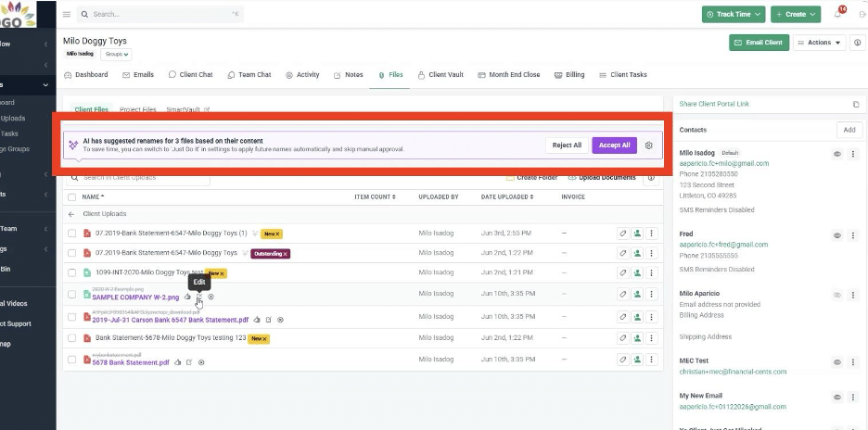
Task: Toggle the visibility eye for contact Milo Aparicio
Action: point(837,296)
